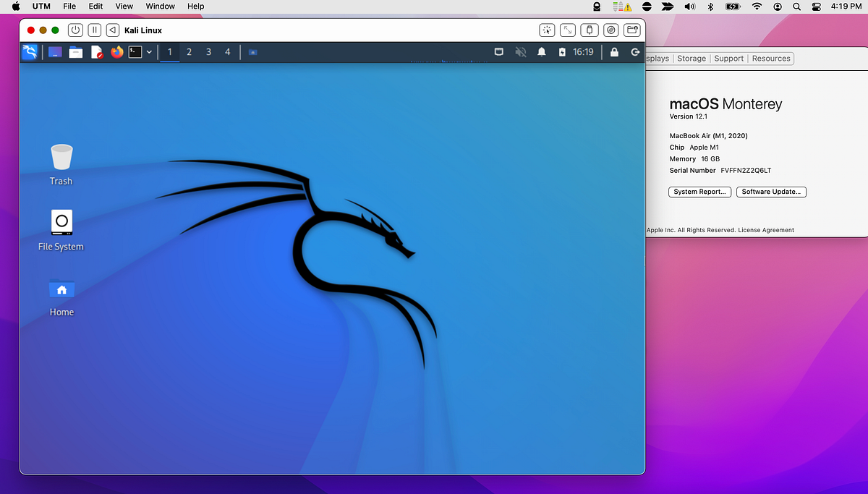Click the System Report button

click(699, 192)
